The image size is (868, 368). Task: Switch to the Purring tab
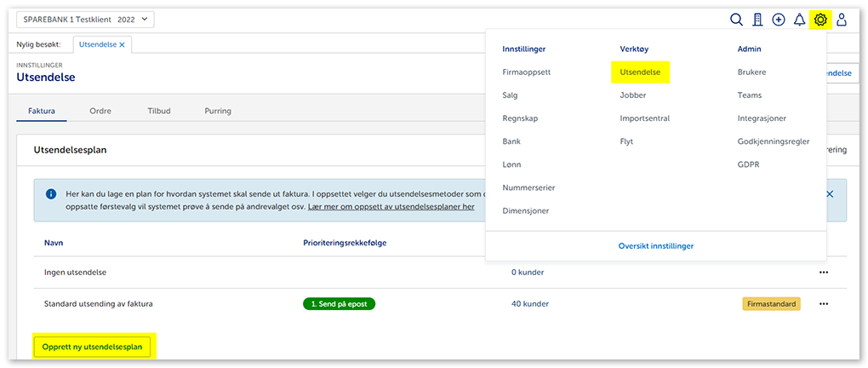click(218, 111)
